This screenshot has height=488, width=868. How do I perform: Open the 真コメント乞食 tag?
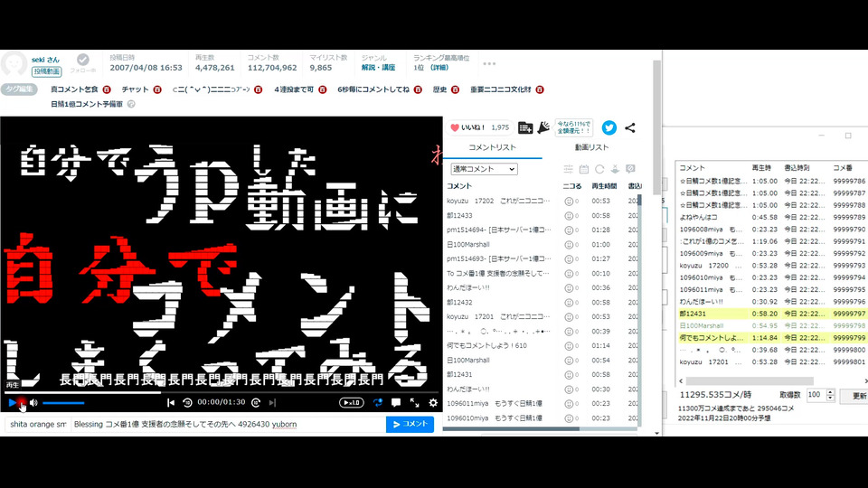(74, 89)
